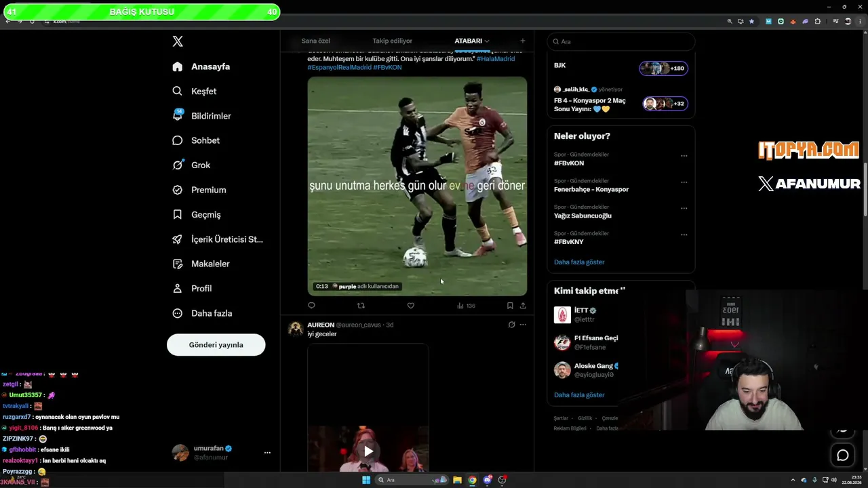Click #HalaMadrid hashtag in post
This screenshot has width=868, height=488.
(x=496, y=59)
